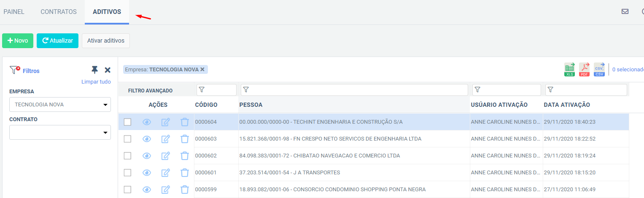Export the table to CSV
The width and height of the screenshot is (644, 198).
pos(599,69)
